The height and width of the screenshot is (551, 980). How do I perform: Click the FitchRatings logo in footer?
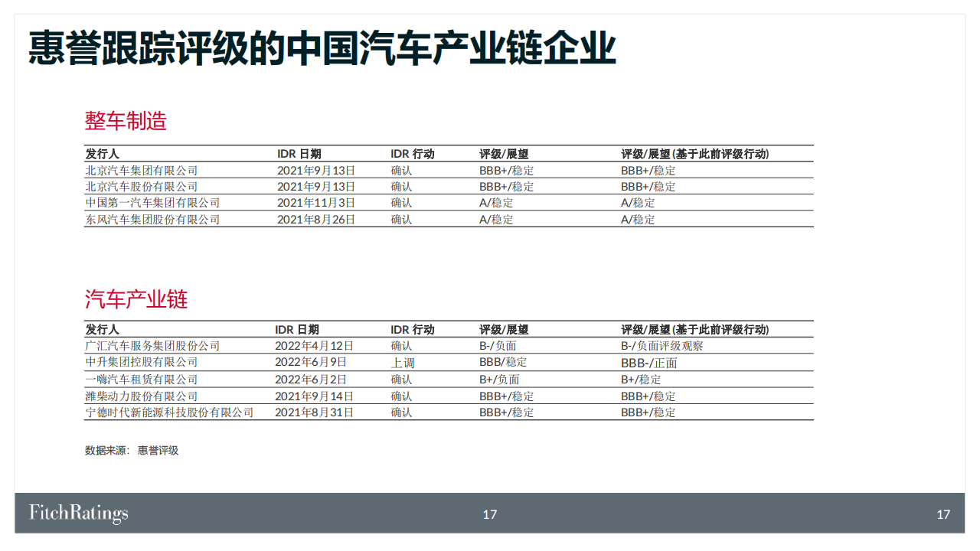click(79, 513)
